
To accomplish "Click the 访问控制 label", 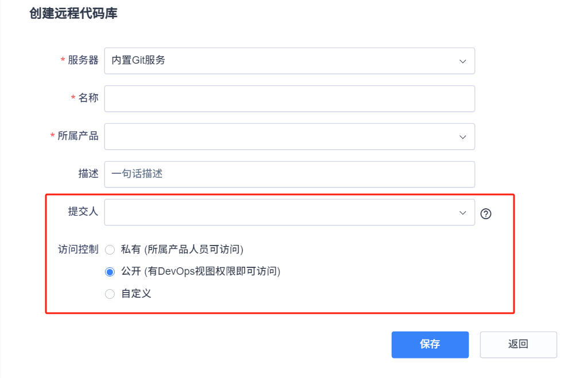I will (78, 250).
